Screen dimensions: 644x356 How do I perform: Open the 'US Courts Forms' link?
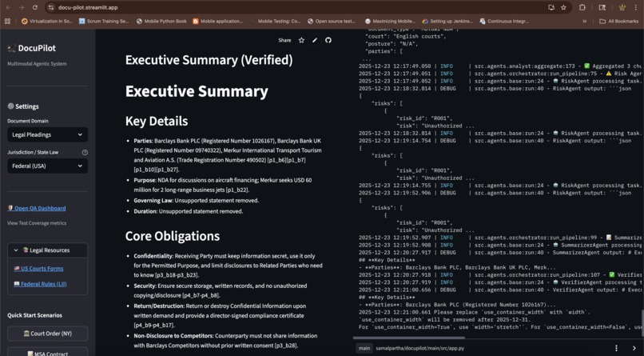tap(38, 269)
